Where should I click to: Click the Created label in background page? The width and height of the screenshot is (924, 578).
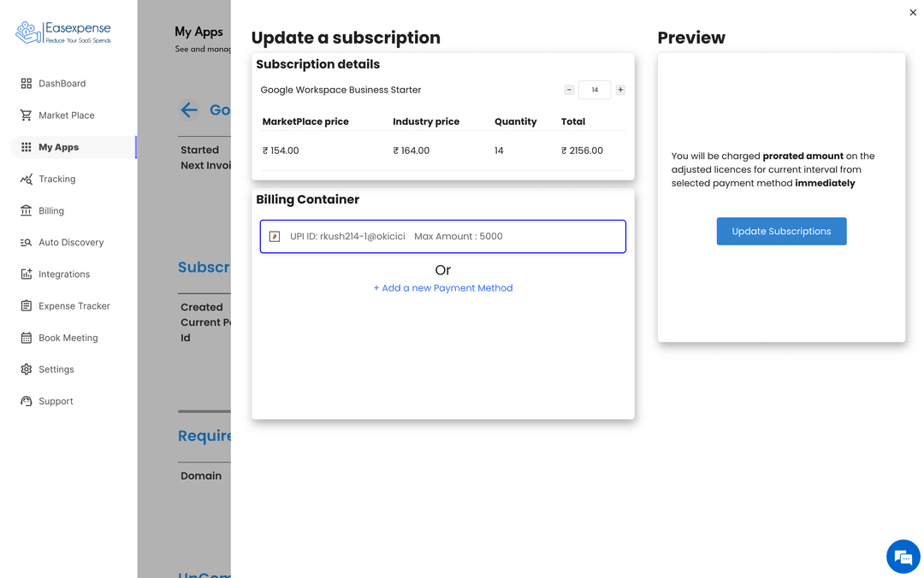click(x=202, y=308)
